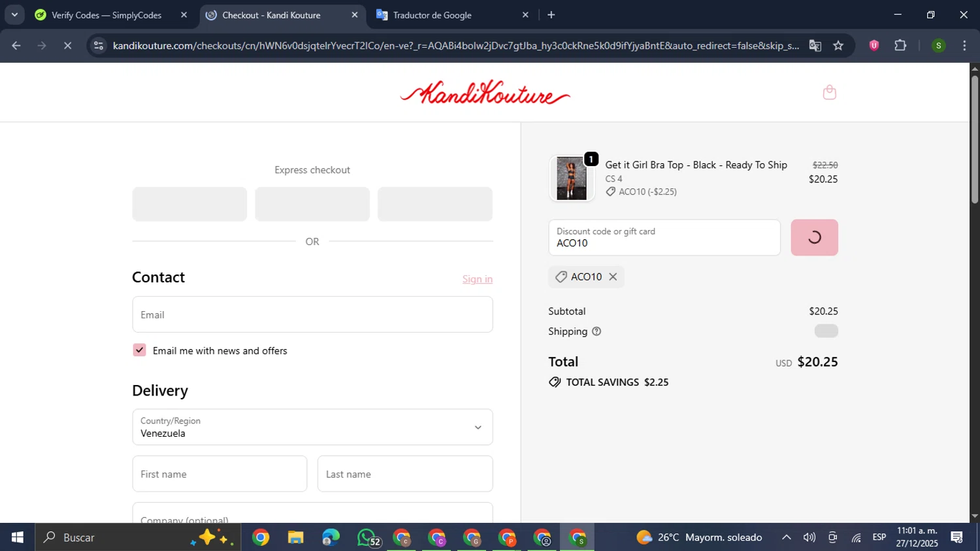Click the product thumbnail image
980x551 pixels.
(x=572, y=178)
